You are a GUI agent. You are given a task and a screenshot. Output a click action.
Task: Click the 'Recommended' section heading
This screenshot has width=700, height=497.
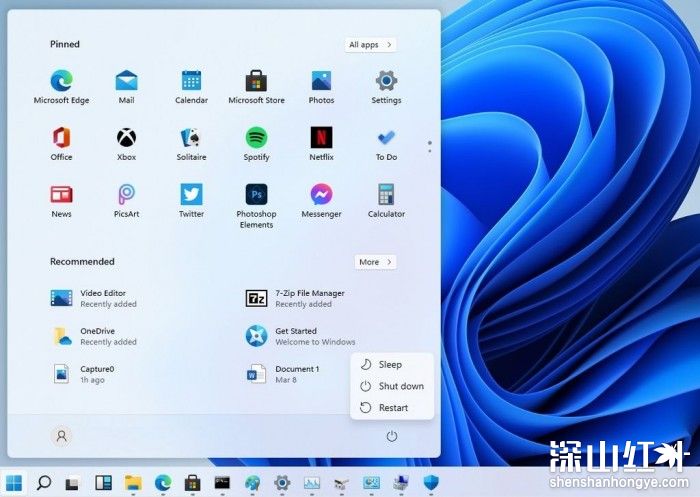coord(82,262)
